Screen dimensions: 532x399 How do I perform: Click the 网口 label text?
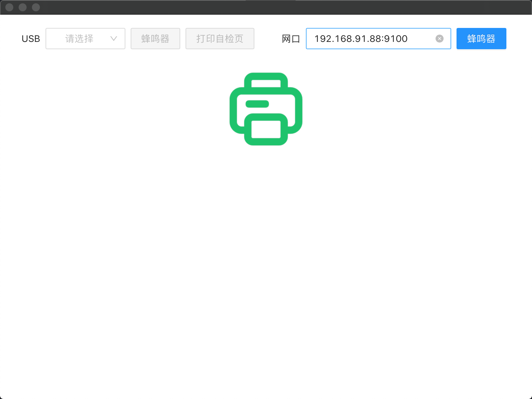point(291,39)
